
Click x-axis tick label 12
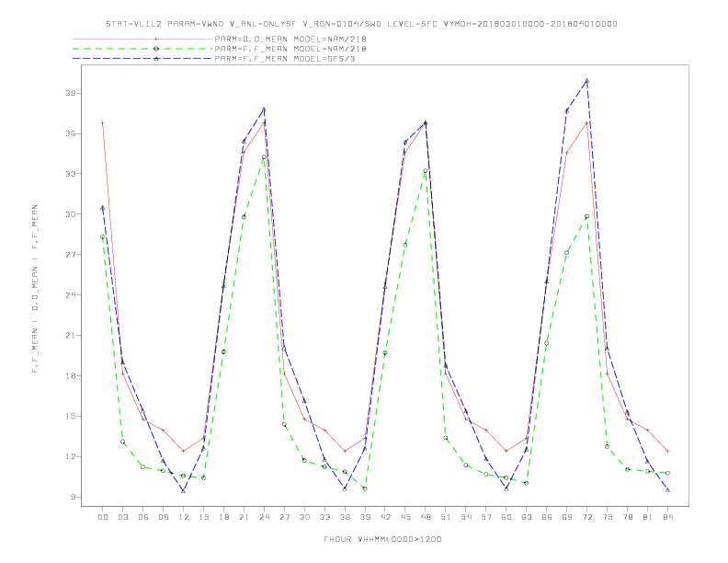coord(184,517)
